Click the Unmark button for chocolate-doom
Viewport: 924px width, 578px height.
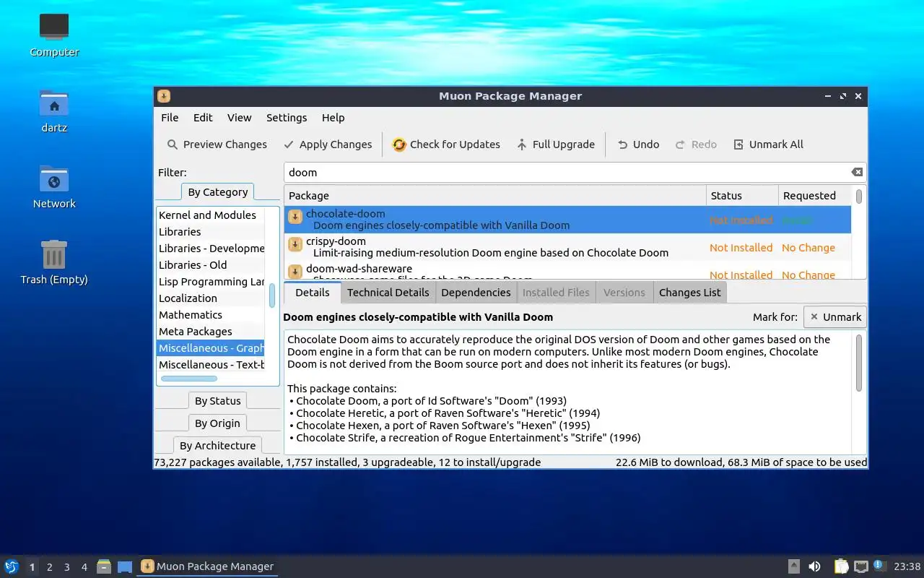(835, 316)
